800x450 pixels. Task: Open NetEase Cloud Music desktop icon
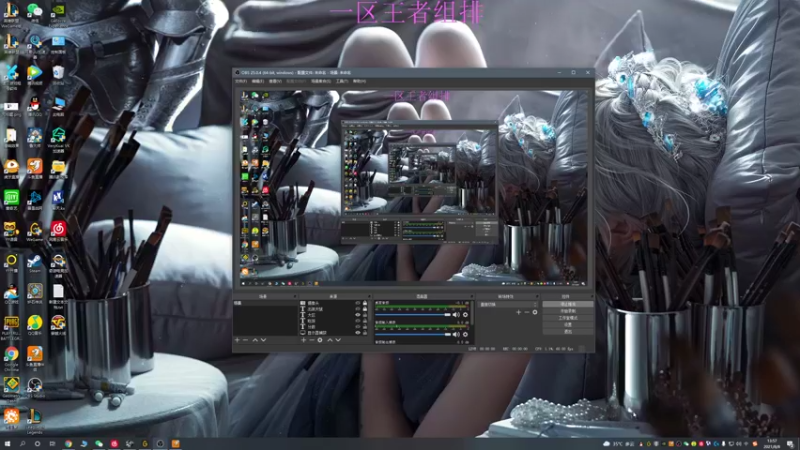click(x=58, y=231)
